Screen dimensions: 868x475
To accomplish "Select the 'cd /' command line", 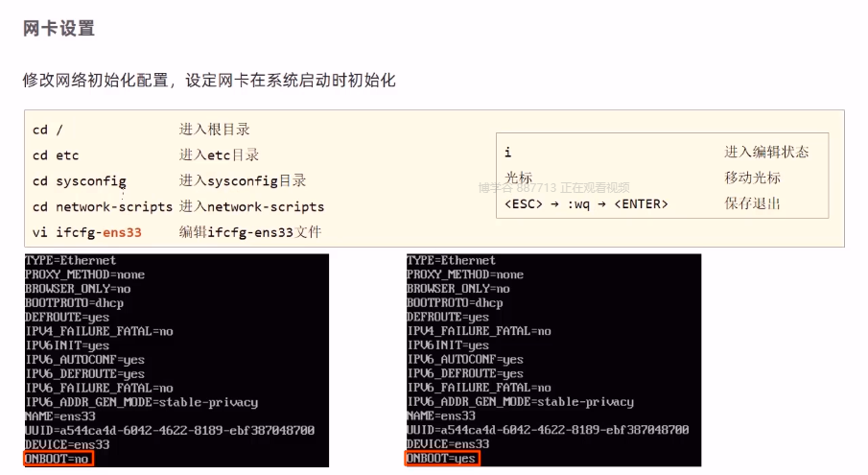I will pos(48,130).
